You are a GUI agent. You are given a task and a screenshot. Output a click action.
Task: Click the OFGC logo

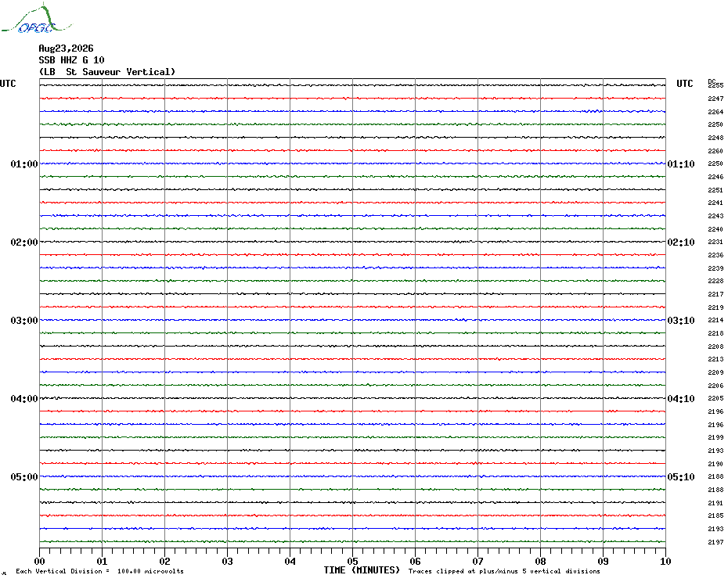click(37, 19)
